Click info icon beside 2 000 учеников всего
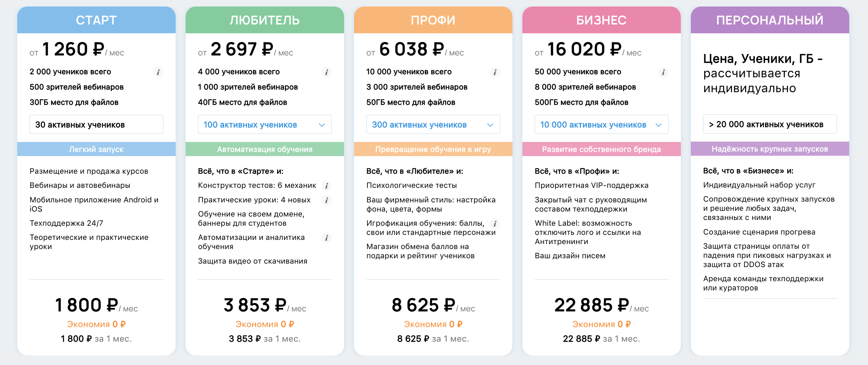 click(158, 72)
